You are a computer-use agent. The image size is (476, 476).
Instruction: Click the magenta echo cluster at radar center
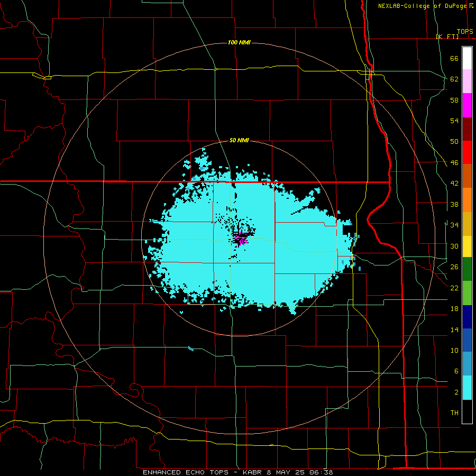point(240,239)
